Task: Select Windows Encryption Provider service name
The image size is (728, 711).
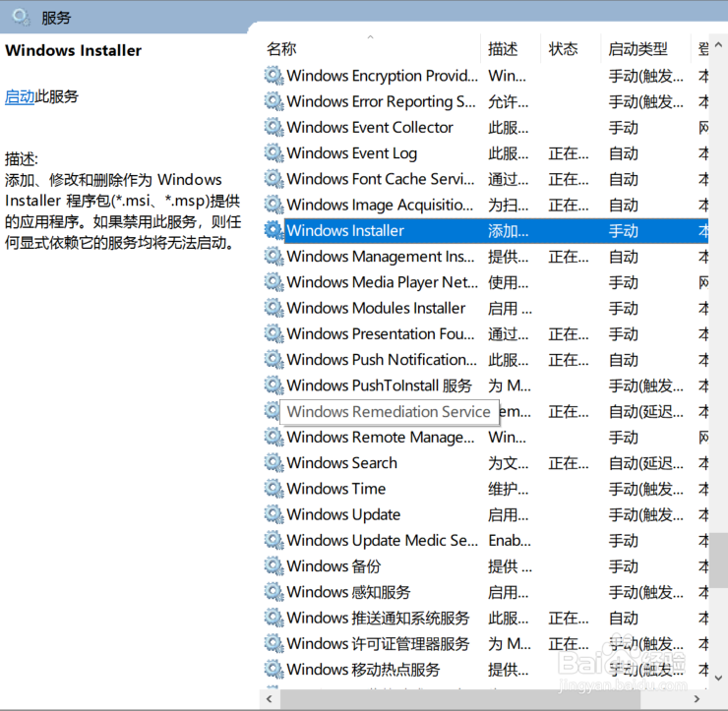Action: (x=382, y=76)
